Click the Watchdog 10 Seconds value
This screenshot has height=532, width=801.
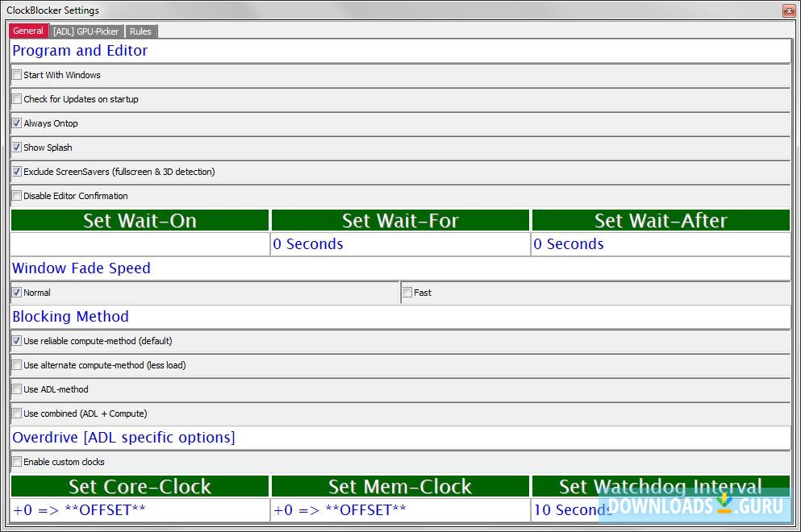[661, 510]
